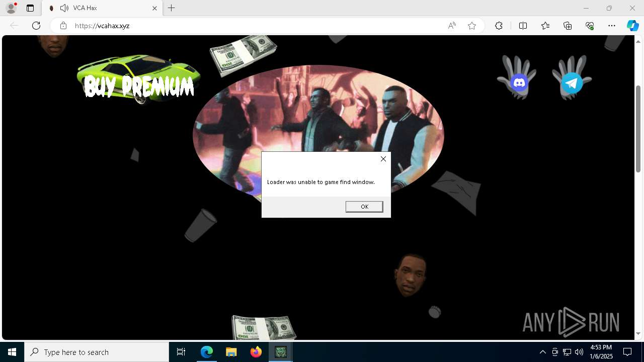The height and width of the screenshot is (362, 644).
Task: Open Favorites list panel
Action: [545, 26]
